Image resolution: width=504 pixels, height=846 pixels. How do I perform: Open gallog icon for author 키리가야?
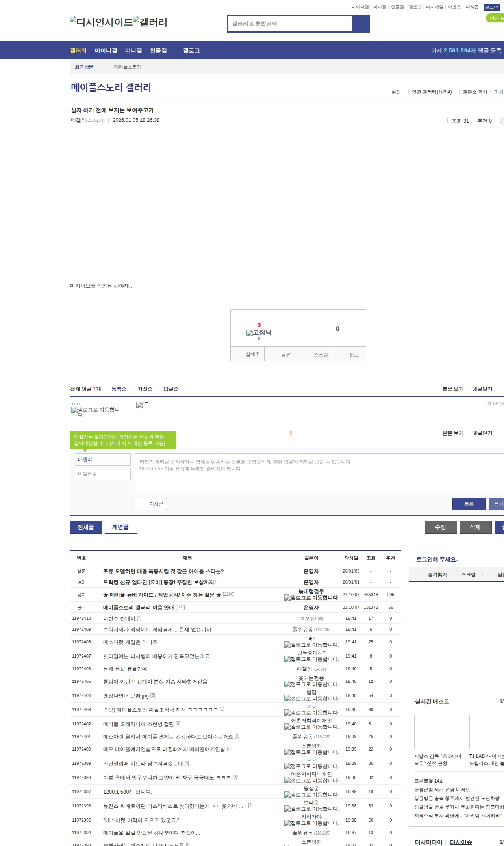click(x=311, y=823)
